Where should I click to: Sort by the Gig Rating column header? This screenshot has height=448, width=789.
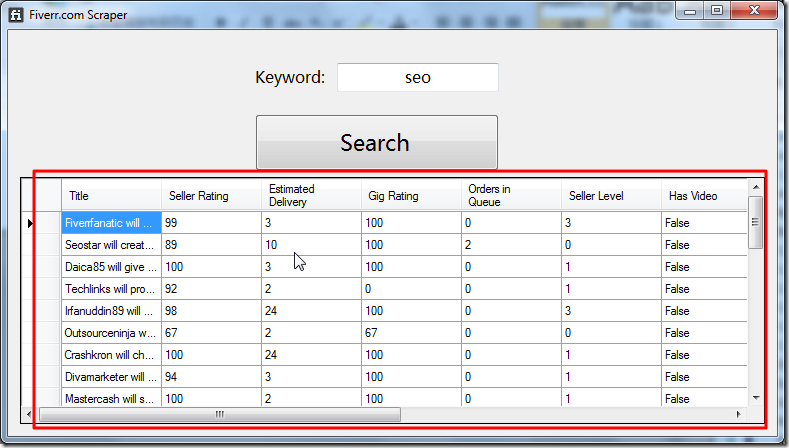411,195
